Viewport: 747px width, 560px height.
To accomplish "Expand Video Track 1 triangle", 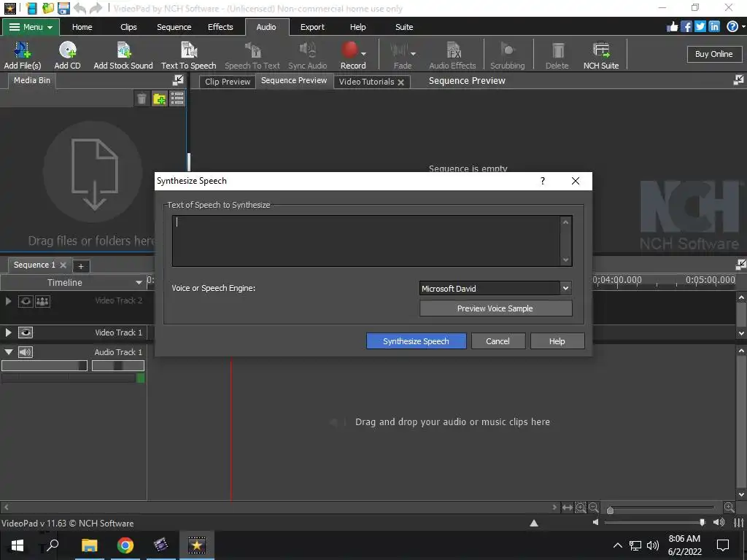I will pyautogui.click(x=8, y=332).
